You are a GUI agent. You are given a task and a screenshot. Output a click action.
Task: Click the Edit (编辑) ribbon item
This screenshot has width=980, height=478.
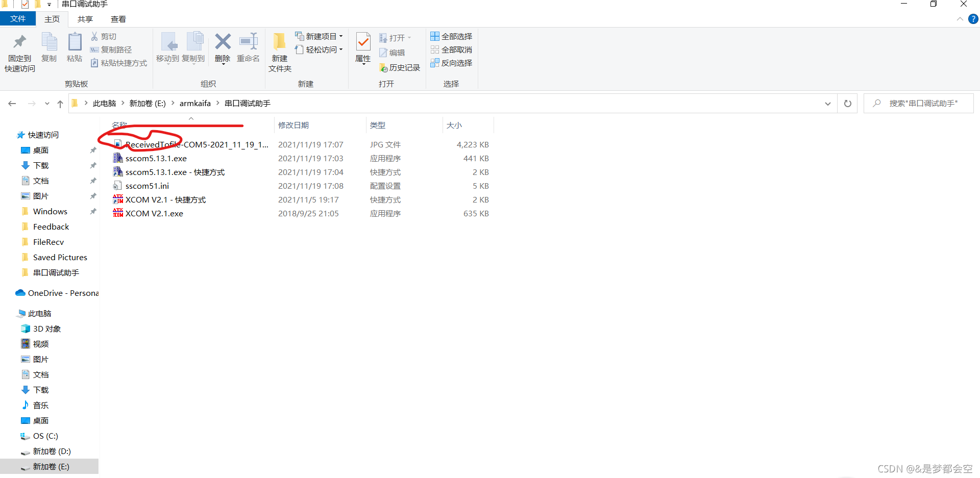point(392,53)
